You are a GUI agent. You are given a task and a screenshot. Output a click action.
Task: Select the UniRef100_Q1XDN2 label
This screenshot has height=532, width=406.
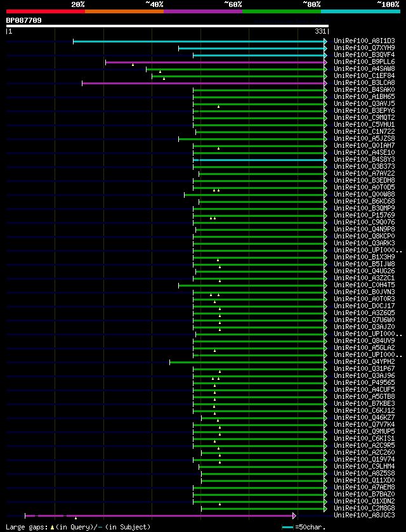[364, 502]
